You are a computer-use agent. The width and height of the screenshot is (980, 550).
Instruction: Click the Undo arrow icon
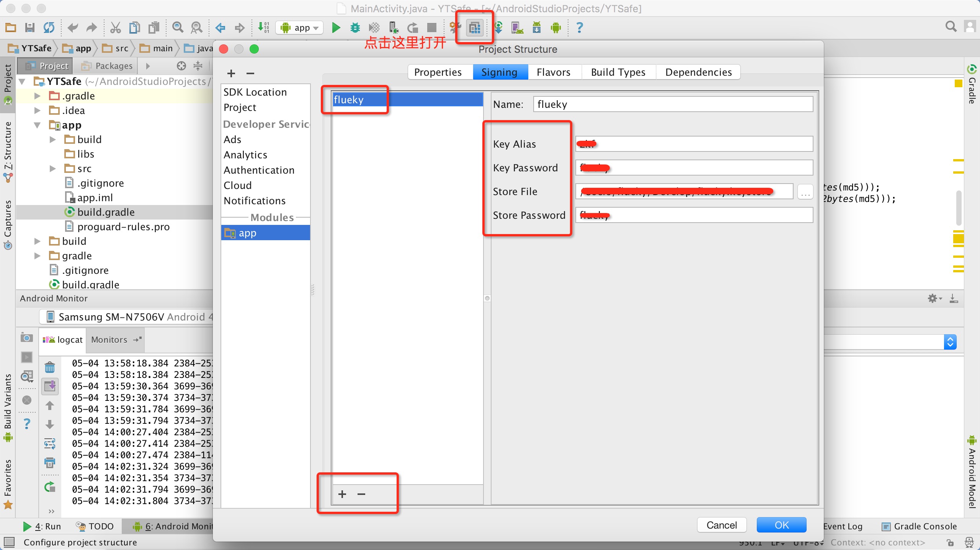72,28
